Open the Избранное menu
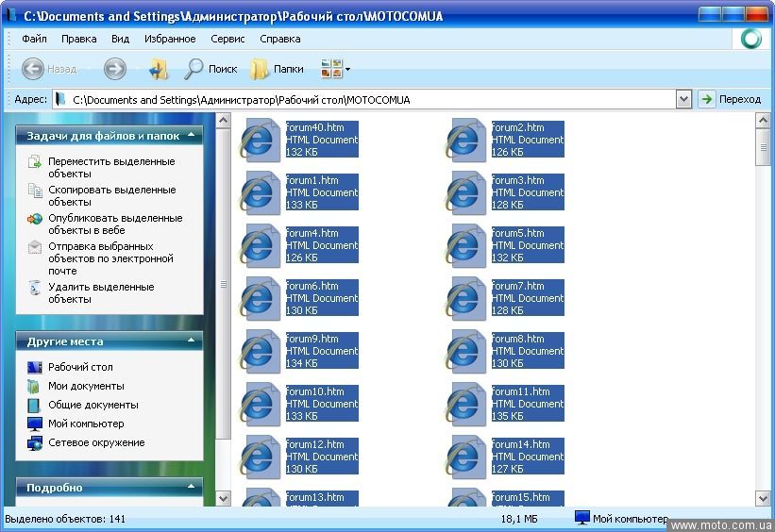The height and width of the screenshot is (532, 775). (x=170, y=39)
